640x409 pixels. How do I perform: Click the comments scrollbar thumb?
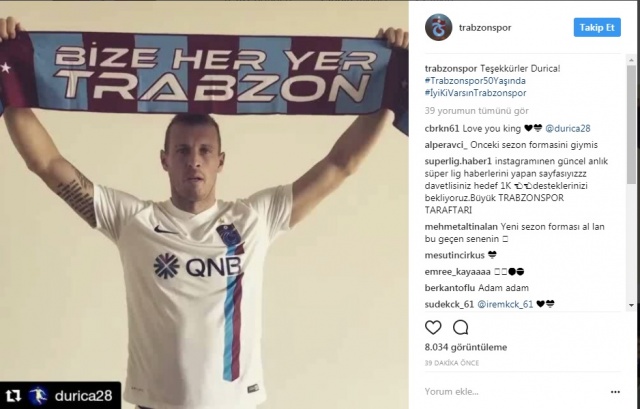(x=631, y=124)
